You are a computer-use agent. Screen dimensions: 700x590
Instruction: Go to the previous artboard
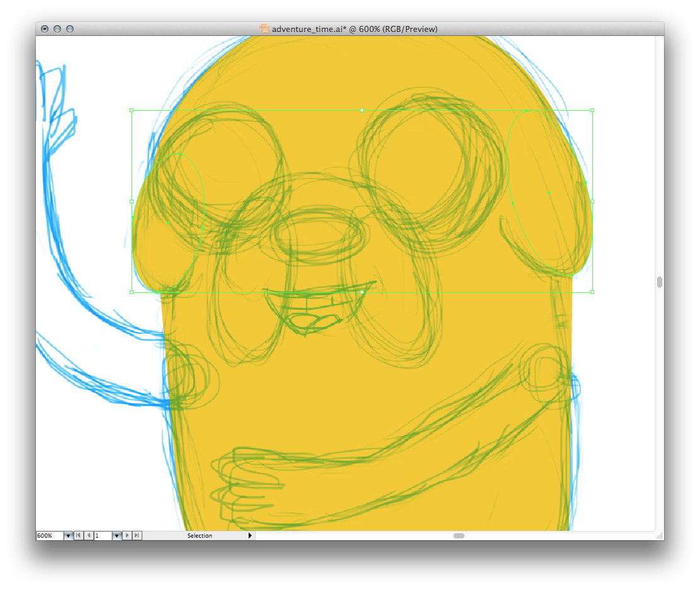pos(89,536)
